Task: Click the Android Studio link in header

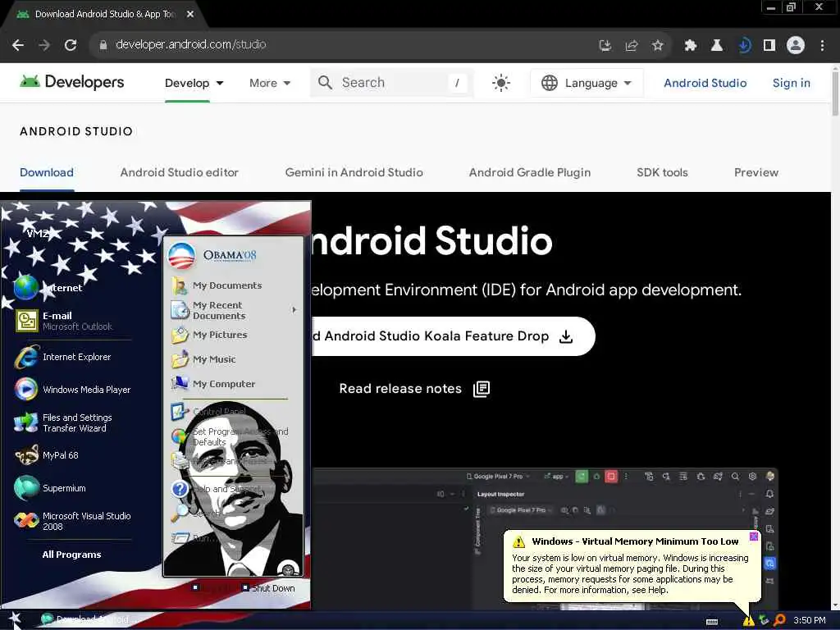Action: click(x=705, y=83)
